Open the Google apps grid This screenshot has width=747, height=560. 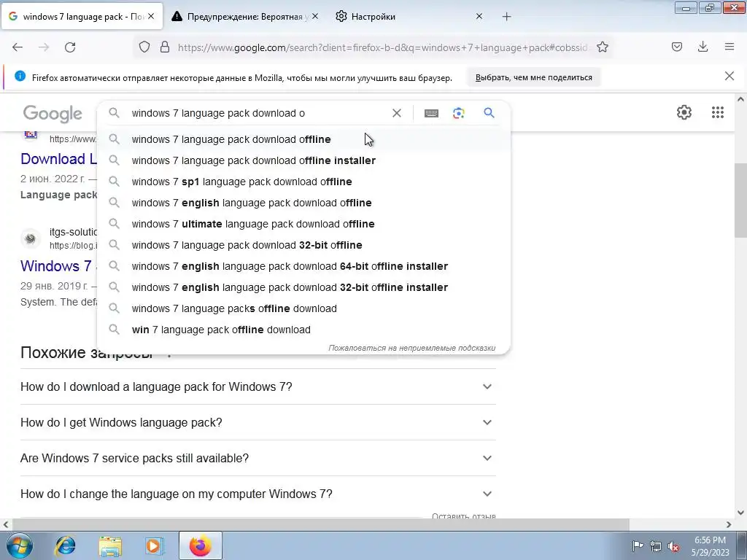click(718, 112)
